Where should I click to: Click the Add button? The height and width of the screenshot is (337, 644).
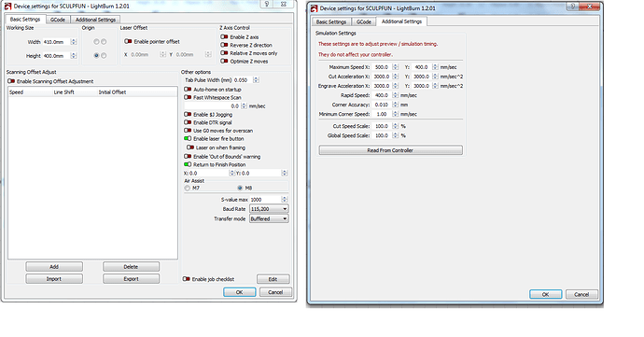(x=54, y=267)
